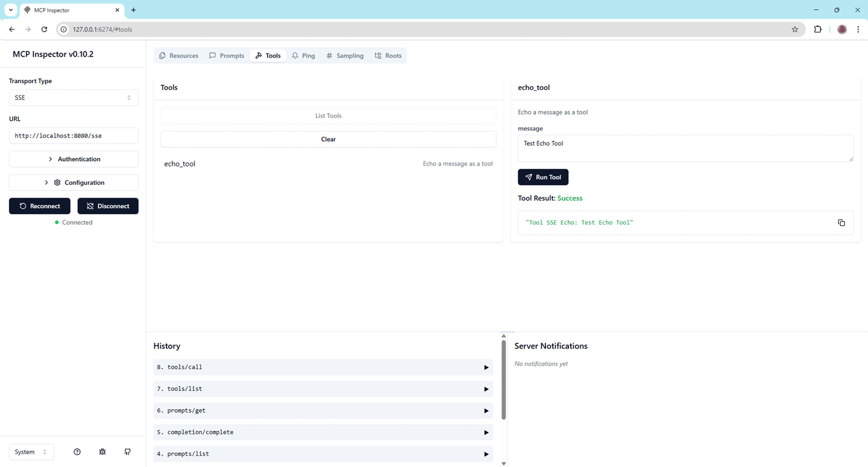Image resolution: width=868 pixels, height=467 pixels.
Task: Click the Server Notifications heading
Action: click(x=551, y=346)
